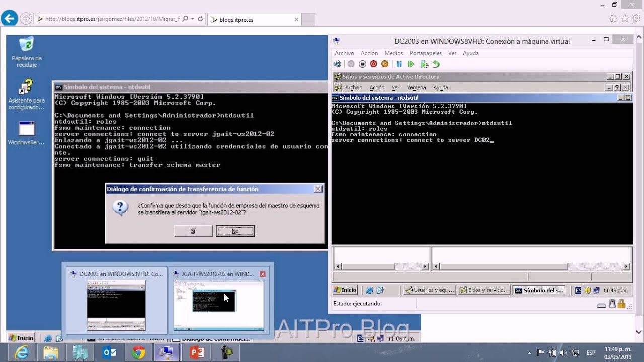This screenshot has width=644, height=362.
Task: Click the orange Save state icon
Action: click(385, 64)
